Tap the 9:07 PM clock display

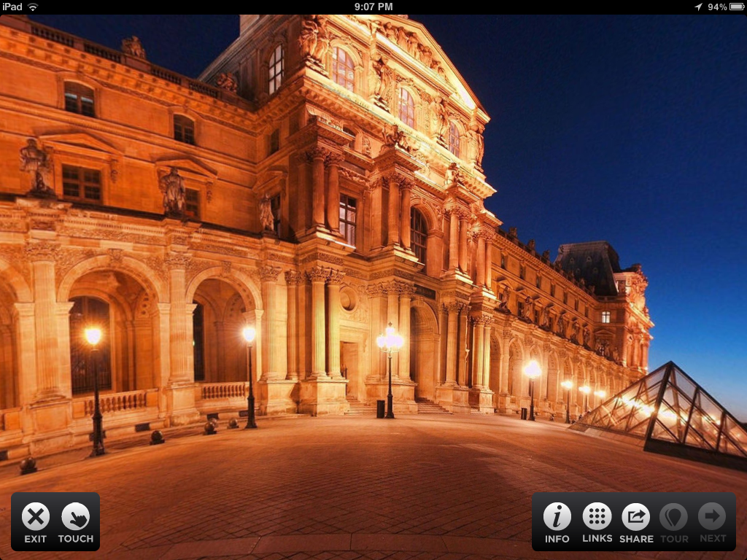[373, 6]
